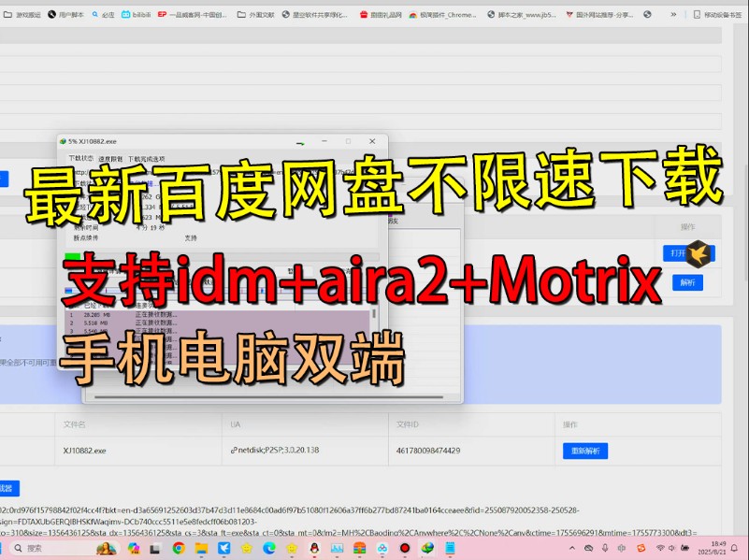Close the IDM download window
This screenshot has height=560, width=749.
point(372,141)
